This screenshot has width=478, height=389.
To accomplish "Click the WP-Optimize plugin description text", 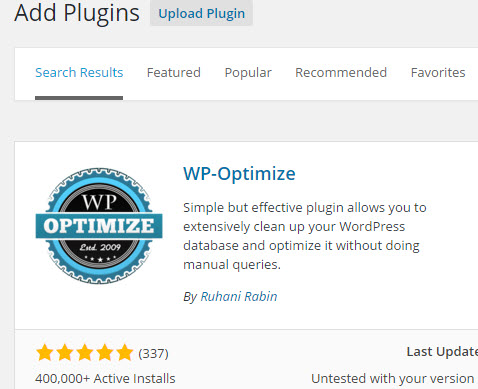I will coord(305,236).
